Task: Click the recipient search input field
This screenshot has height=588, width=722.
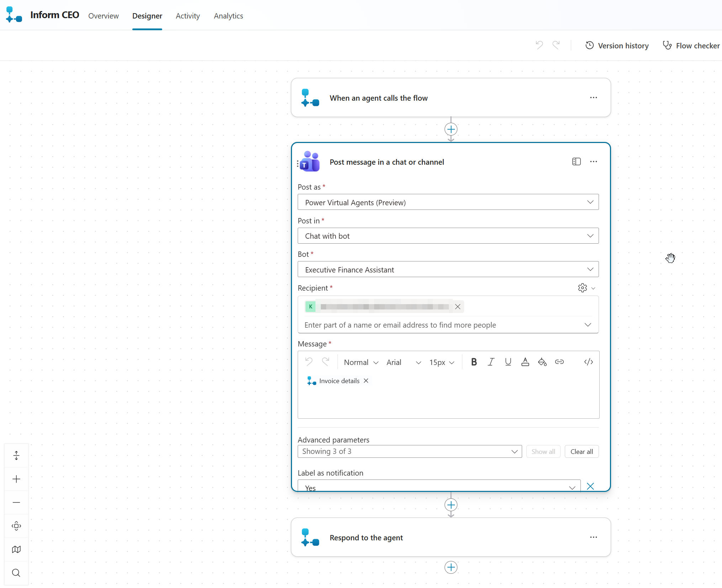Action: [x=441, y=325]
